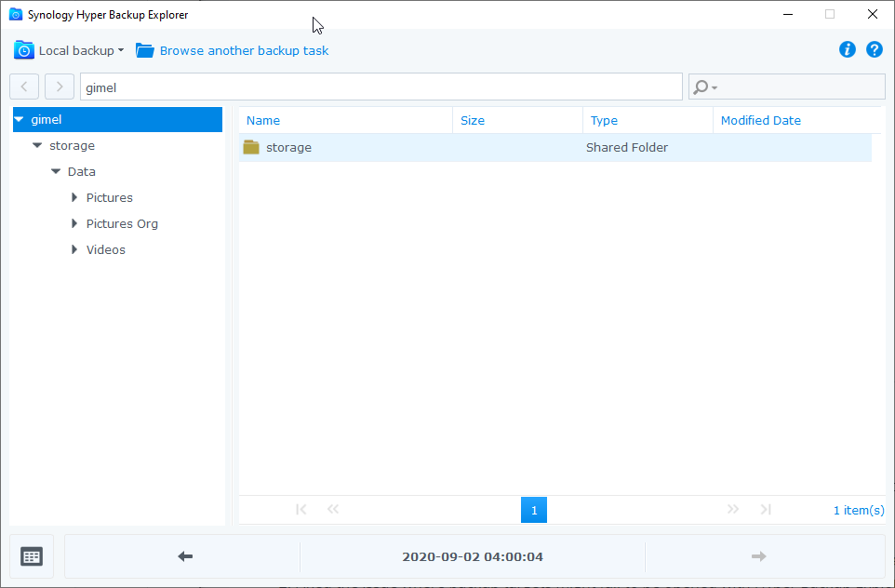Go to next backup version arrow
Viewport: 895px width, 588px height.
(x=758, y=556)
